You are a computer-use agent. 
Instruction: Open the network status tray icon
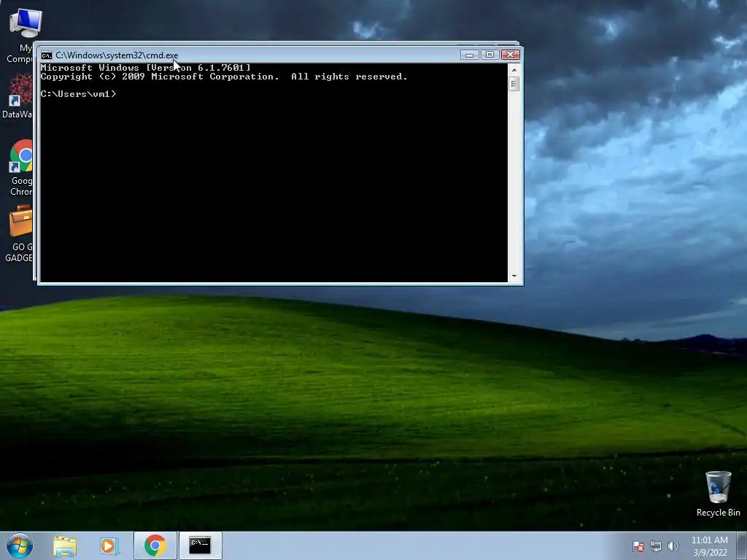pyautogui.click(x=656, y=547)
